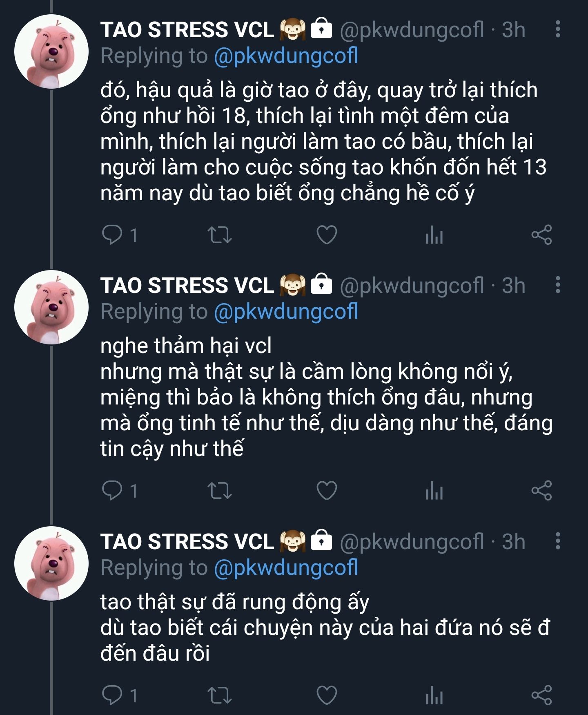The width and height of the screenshot is (588, 715).
Task: Open three-dot menu on third tweet
Action: (x=558, y=541)
